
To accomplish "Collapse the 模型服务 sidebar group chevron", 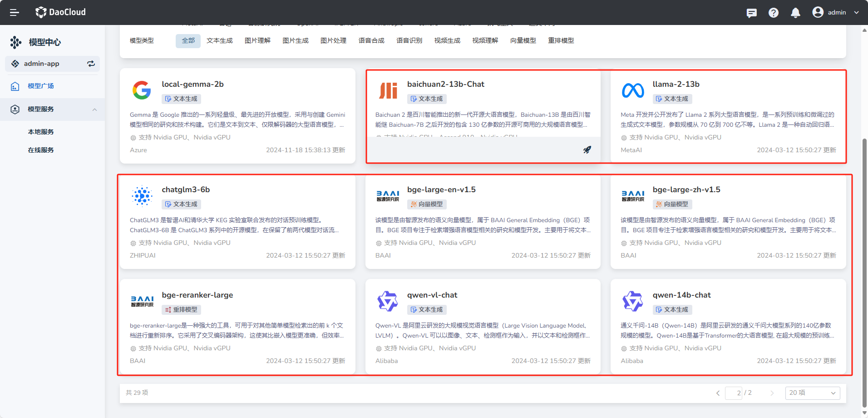I will [94, 109].
